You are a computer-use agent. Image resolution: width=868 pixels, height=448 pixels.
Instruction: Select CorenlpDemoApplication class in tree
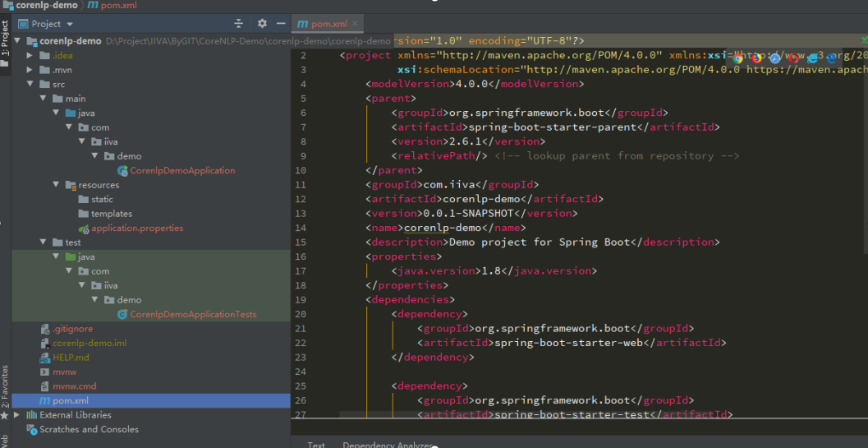pyautogui.click(x=182, y=170)
